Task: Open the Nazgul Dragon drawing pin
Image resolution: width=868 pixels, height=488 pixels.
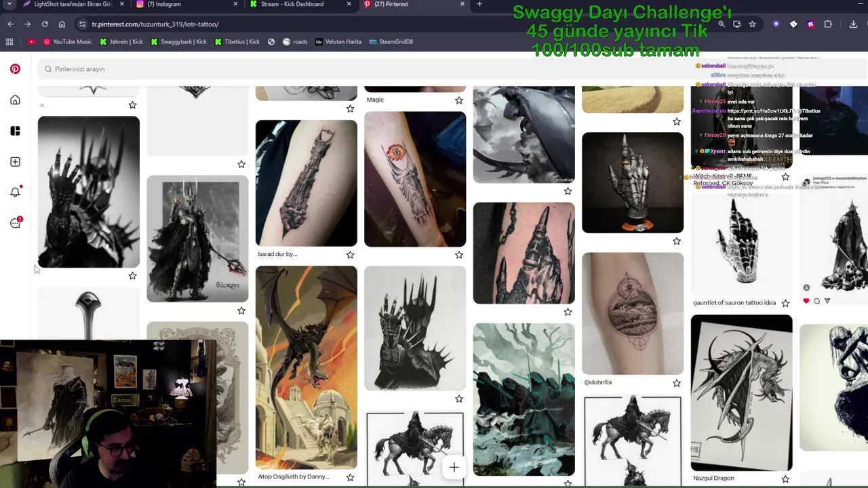Action: pyautogui.click(x=741, y=393)
